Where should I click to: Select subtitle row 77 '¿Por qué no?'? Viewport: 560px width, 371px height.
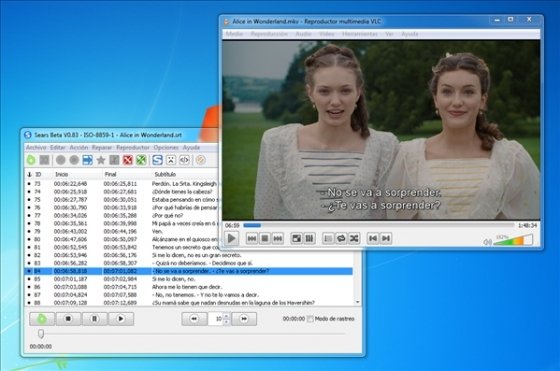click(x=121, y=215)
